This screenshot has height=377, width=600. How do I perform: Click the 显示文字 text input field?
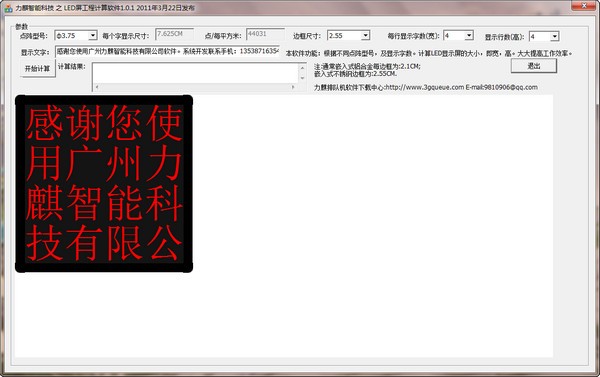click(167, 51)
